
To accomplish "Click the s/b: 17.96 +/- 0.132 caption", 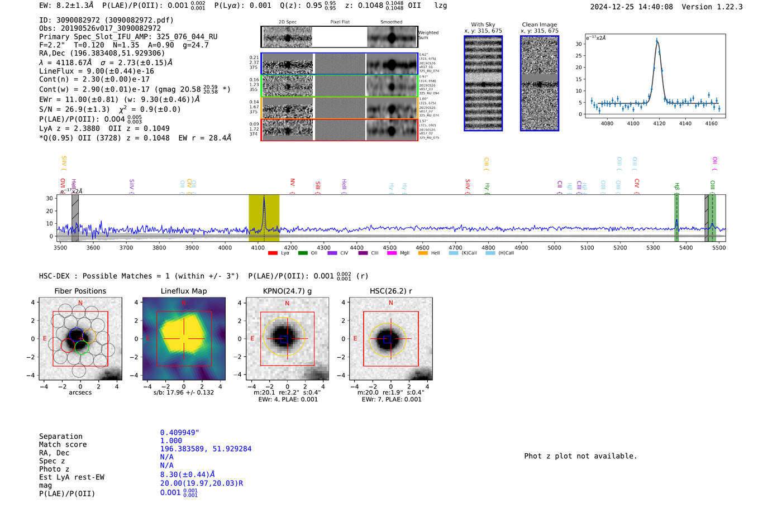I will coord(184,392).
